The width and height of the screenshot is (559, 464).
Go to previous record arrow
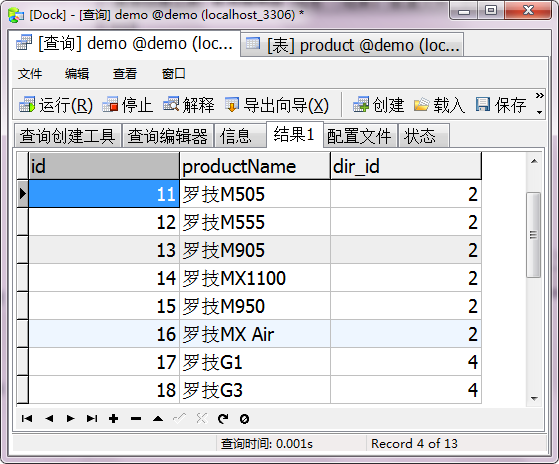[49, 418]
